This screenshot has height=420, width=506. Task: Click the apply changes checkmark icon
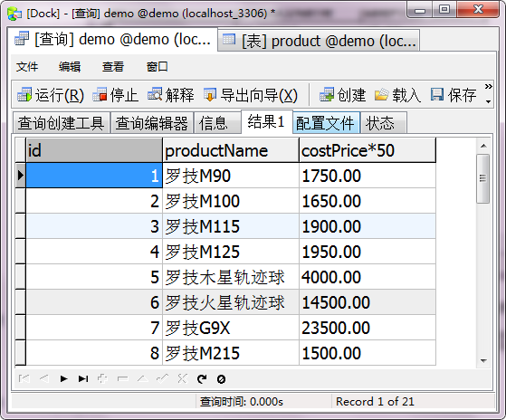click(162, 378)
